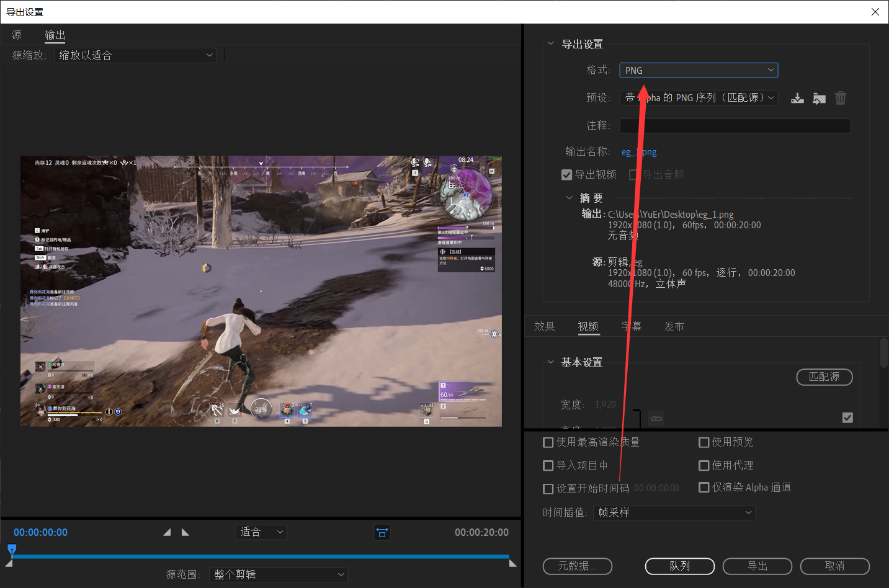889x588 pixels.
Task: Enable 仅渲染 Alpha 通道 checkbox
Action: click(x=704, y=488)
